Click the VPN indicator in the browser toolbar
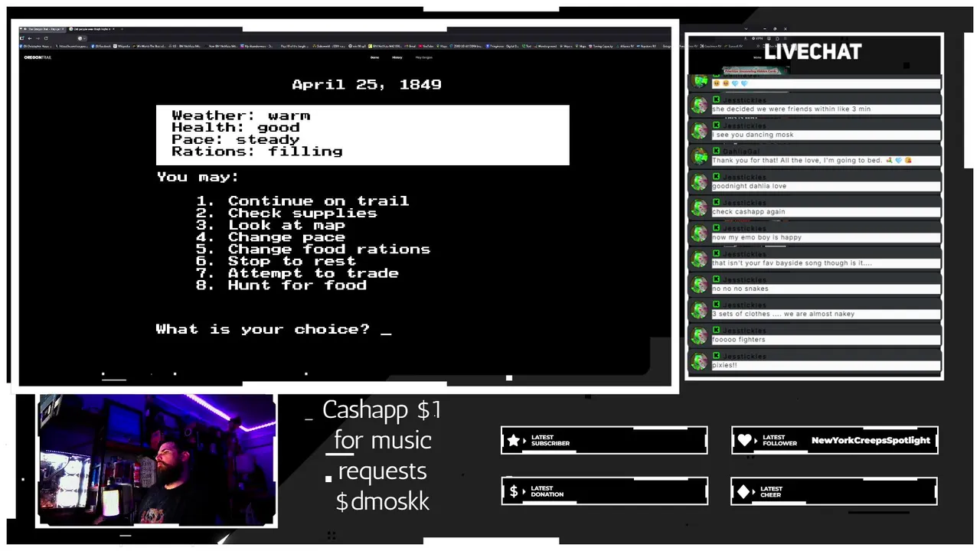 coord(757,38)
